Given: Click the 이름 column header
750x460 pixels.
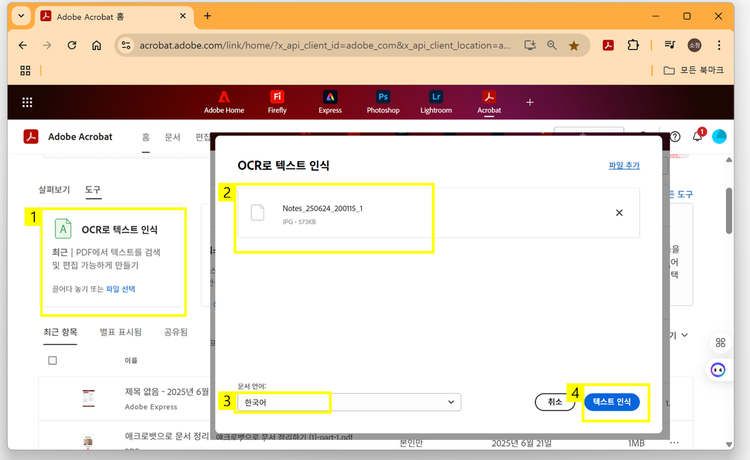Looking at the screenshot, I should click(x=131, y=361).
